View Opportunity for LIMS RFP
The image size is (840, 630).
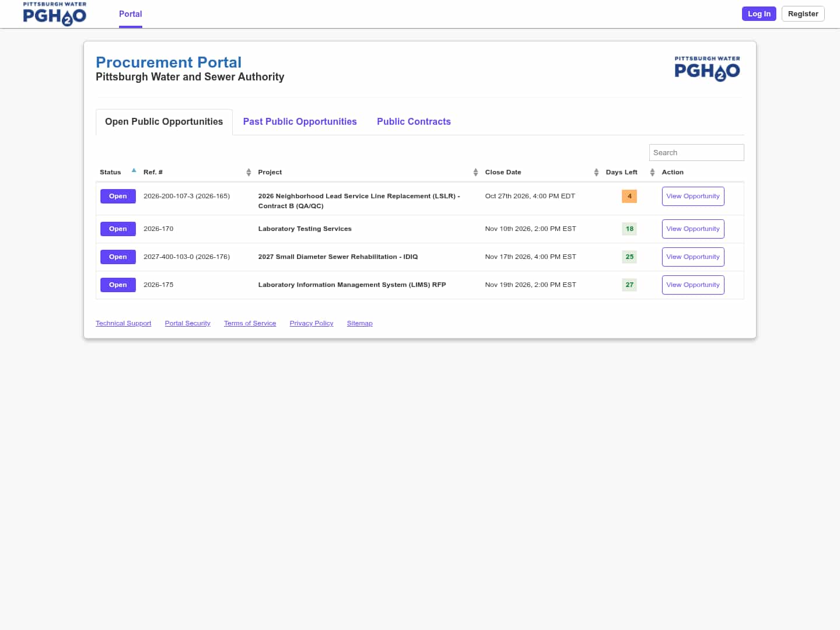pyautogui.click(x=693, y=285)
